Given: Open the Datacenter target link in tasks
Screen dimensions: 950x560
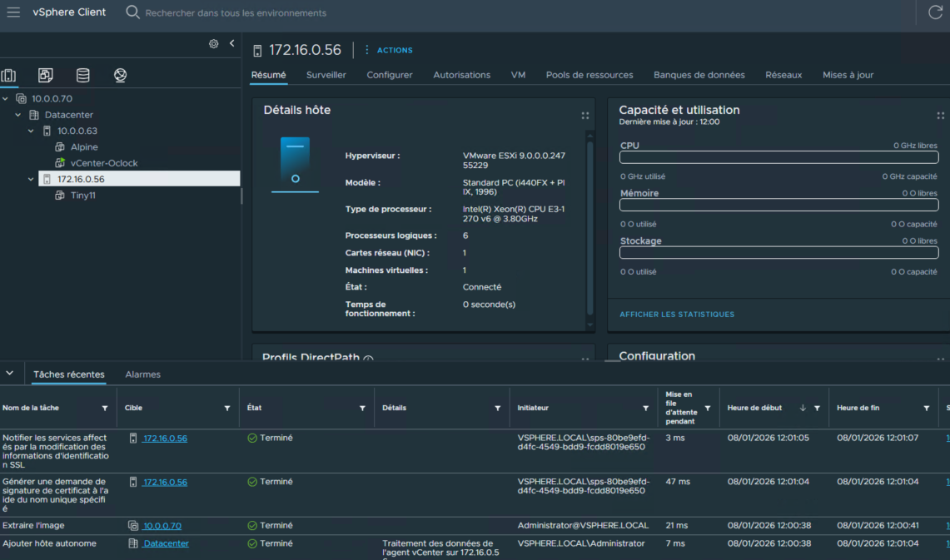Looking at the screenshot, I should (165, 543).
